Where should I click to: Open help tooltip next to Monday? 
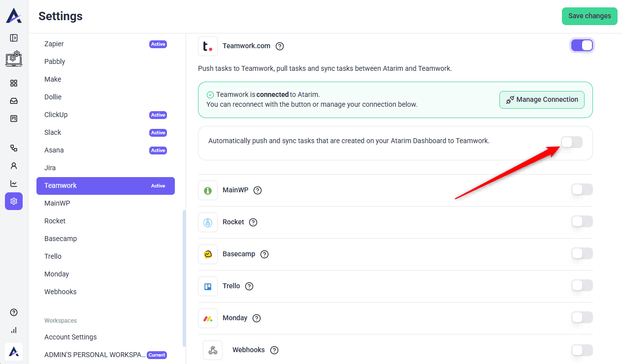tap(257, 318)
